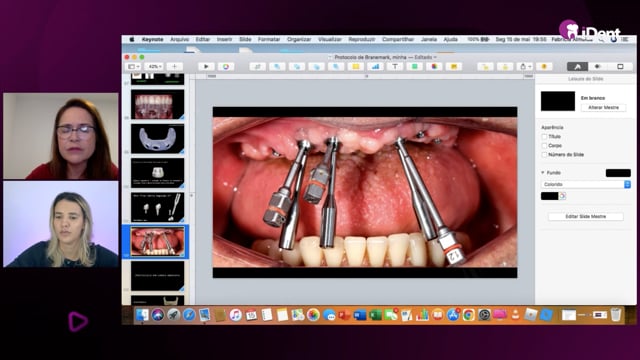The height and width of the screenshot is (360, 640).
Task: Click the Play slideshow button in toolbar
Action: pos(206,67)
